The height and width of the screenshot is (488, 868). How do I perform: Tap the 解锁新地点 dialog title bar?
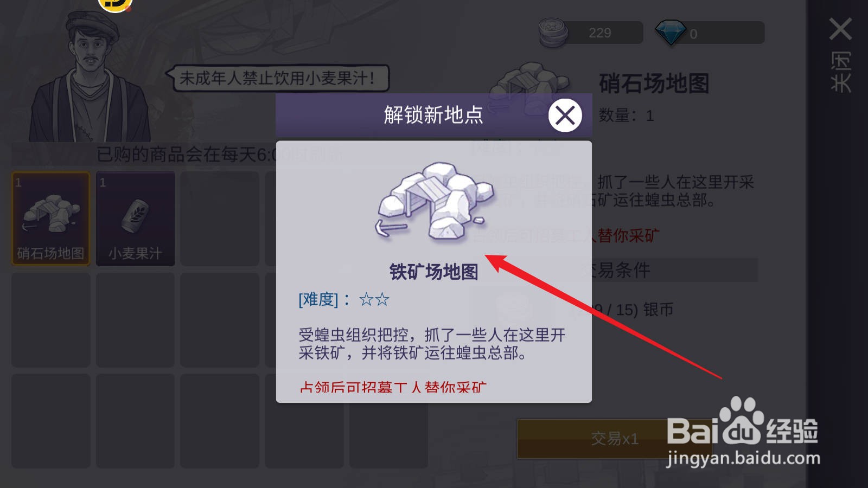tap(433, 115)
